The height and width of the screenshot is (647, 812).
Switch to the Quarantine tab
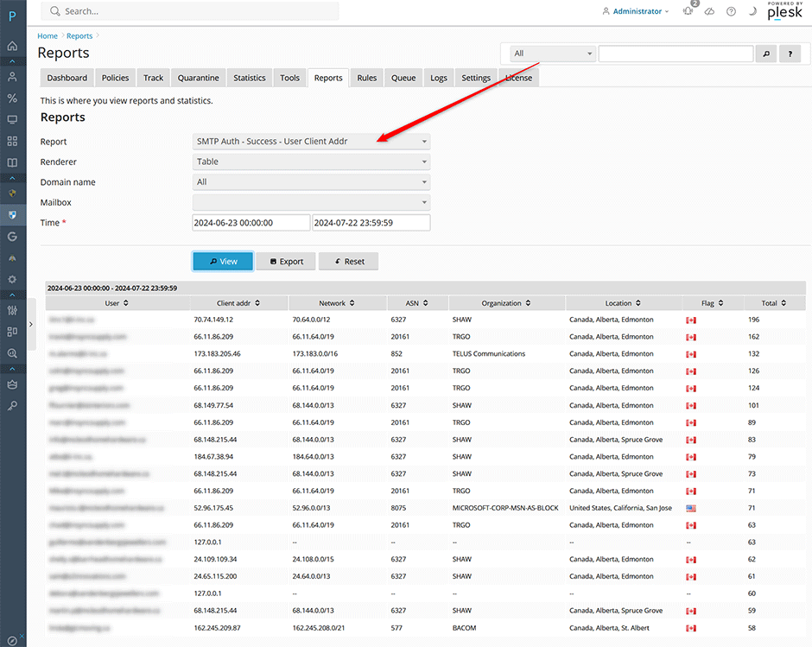pyautogui.click(x=199, y=78)
